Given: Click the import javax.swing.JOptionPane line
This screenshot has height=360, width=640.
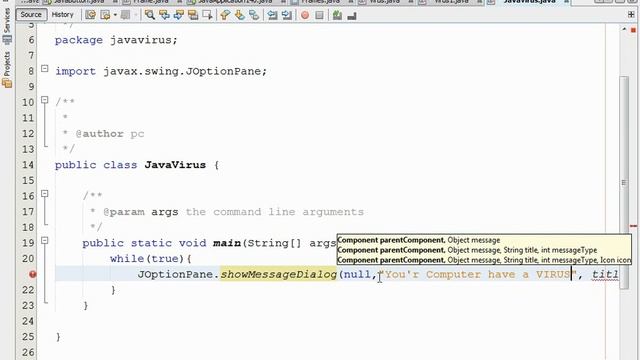Looking at the screenshot, I should 161,71.
